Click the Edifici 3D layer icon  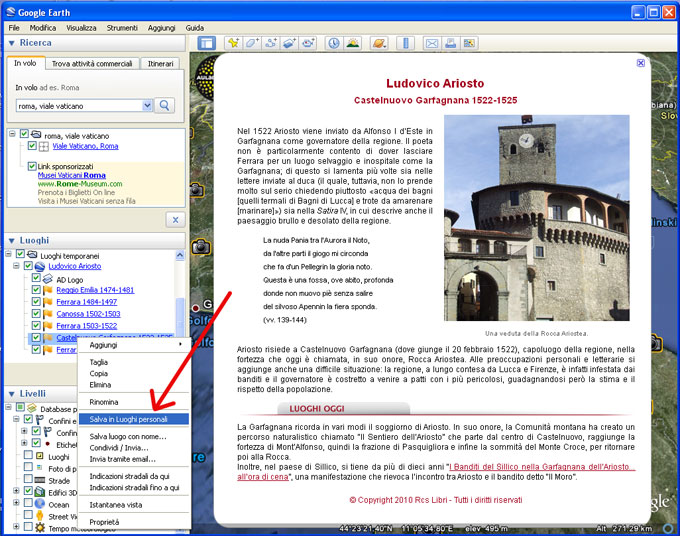coord(40,492)
